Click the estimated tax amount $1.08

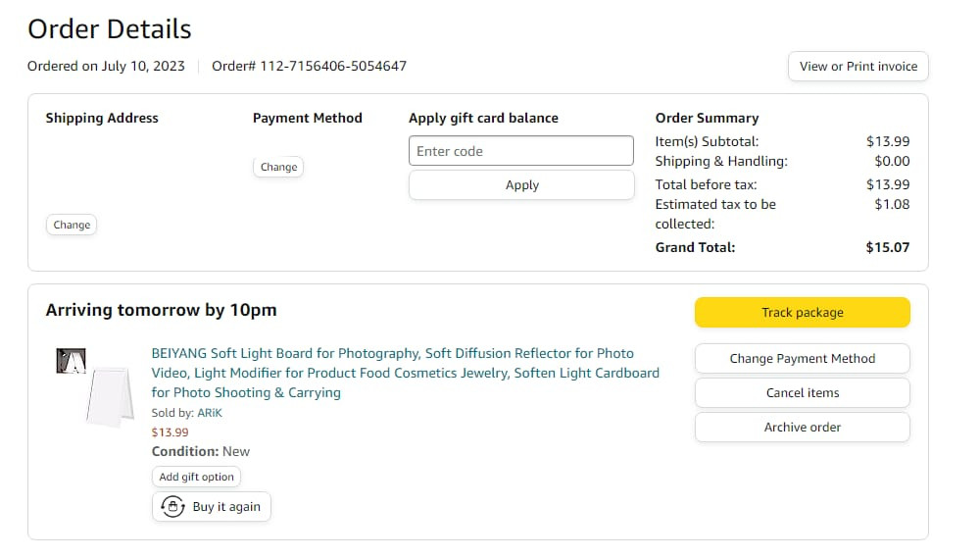coord(892,204)
